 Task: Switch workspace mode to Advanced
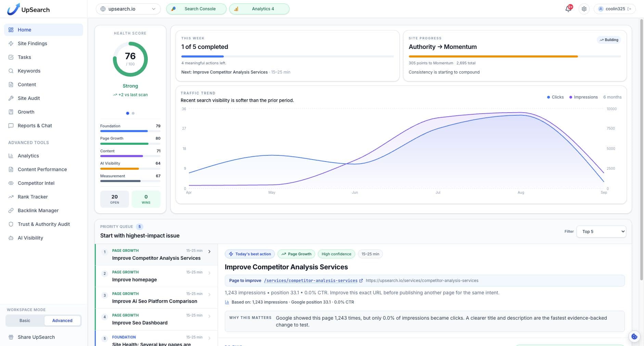62,321
